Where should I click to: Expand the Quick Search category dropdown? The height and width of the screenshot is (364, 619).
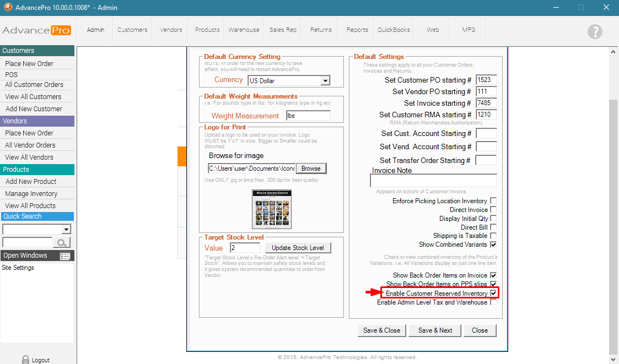[66, 230]
